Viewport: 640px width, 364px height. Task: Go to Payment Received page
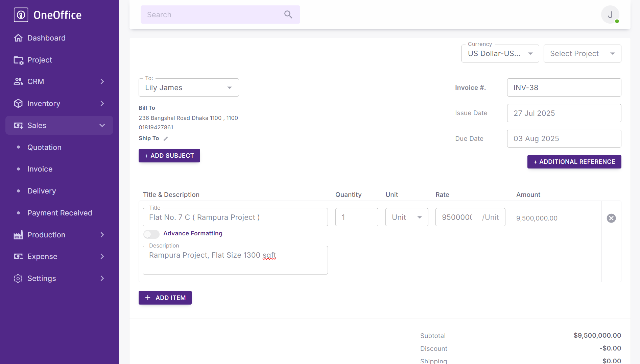[60, 213]
